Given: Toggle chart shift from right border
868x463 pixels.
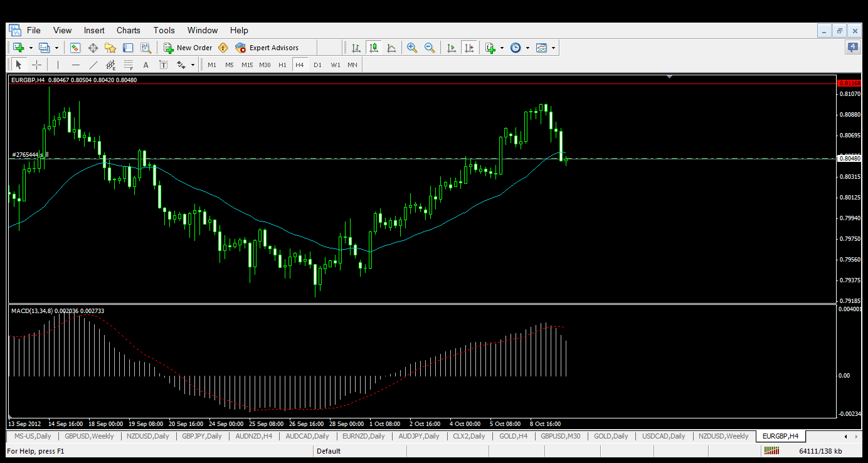Looking at the screenshot, I should [x=468, y=48].
